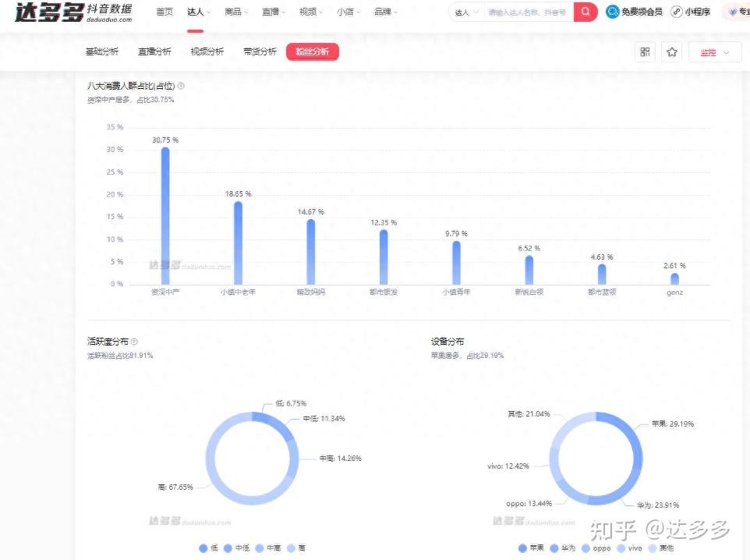Toggle the 高 legend item
The height and width of the screenshot is (560, 750).
click(296, 548)
